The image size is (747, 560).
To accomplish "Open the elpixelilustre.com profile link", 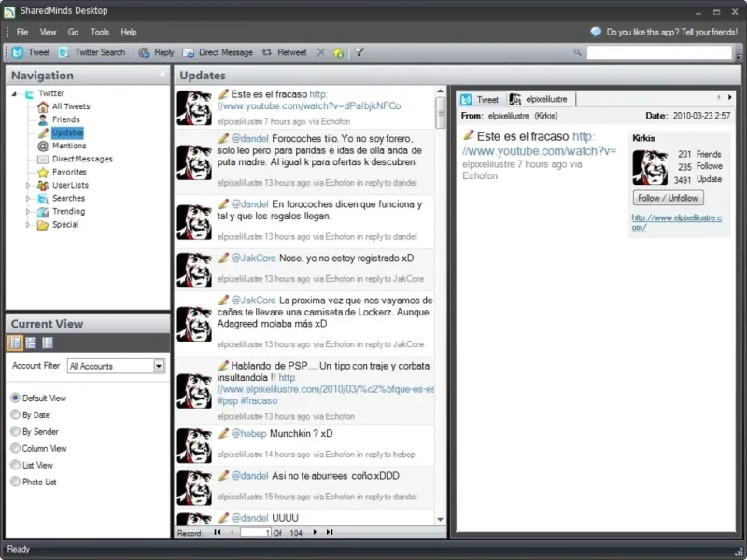I will click(x=676, y=222).
